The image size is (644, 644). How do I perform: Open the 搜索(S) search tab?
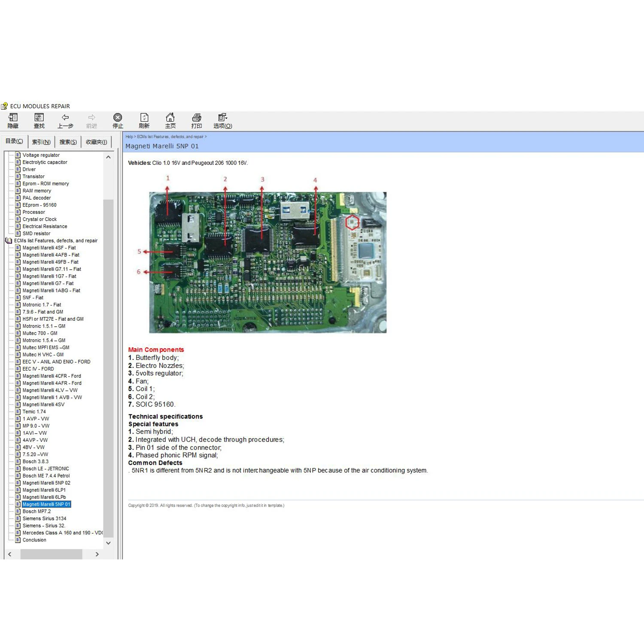tap(68, 142)
